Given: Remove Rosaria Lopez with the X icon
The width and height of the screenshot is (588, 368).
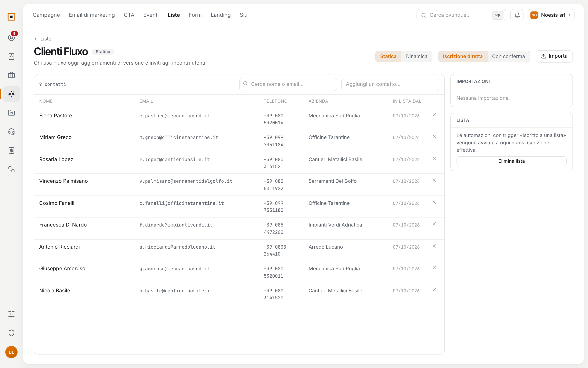Looking at the screenshot, I should point(434,159).
